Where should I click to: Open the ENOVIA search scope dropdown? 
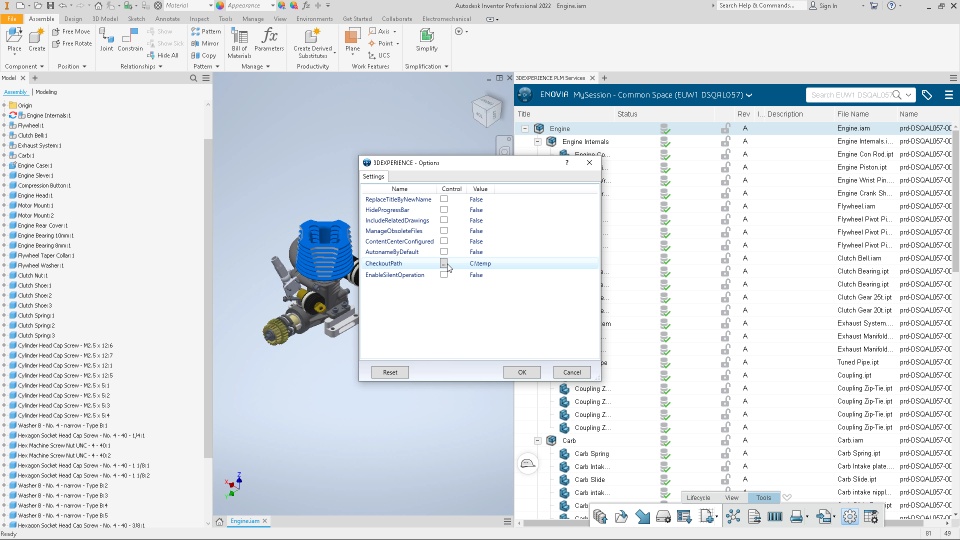click(x=909, y=95)
